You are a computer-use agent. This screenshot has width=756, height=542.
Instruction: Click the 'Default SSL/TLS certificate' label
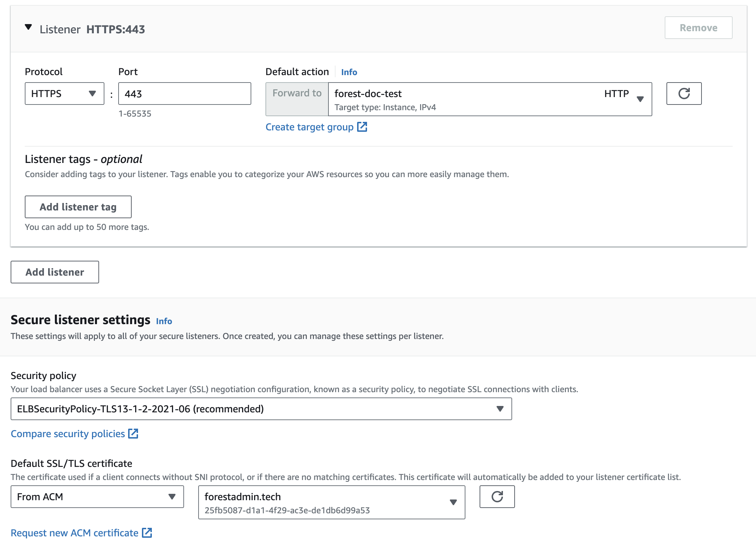tap(71, 463)
